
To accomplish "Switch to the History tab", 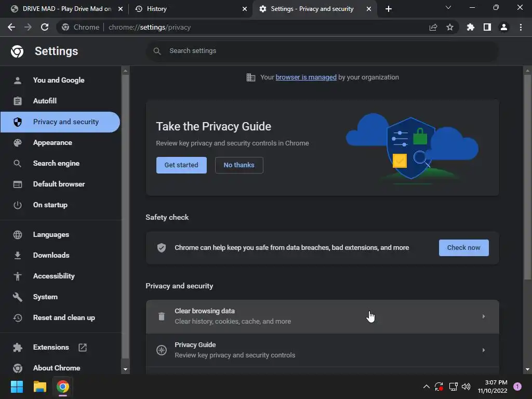I will pos(190,9).
